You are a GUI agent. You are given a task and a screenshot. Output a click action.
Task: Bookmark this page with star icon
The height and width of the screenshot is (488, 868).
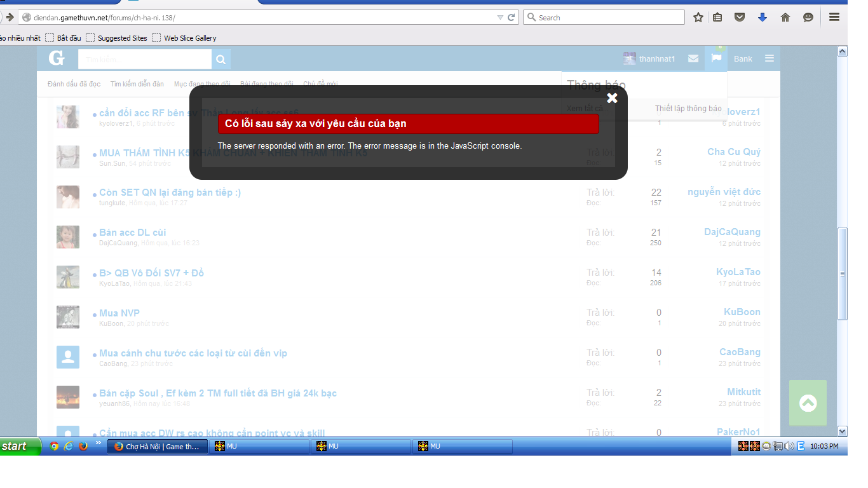[698, 17]
